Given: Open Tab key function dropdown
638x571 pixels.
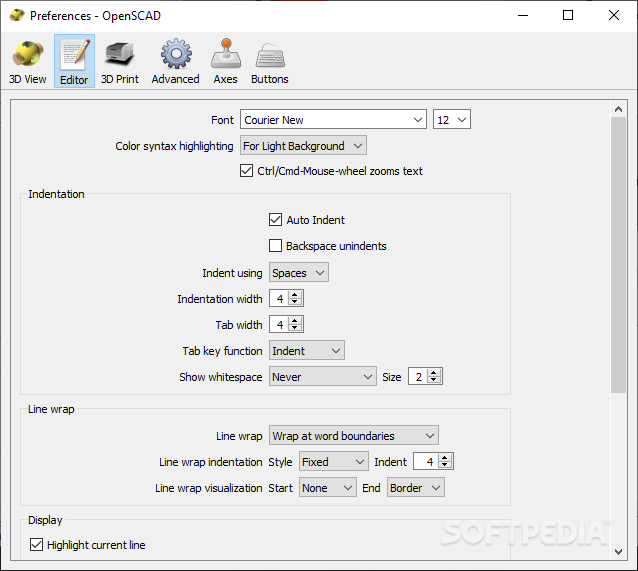Looking at the screenshot, I should [307, 350].
